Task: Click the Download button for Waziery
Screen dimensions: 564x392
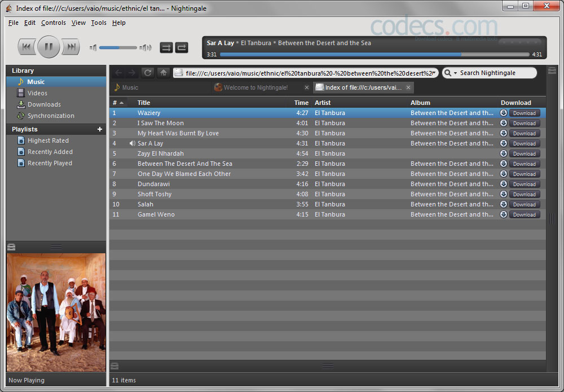Action: point(525,113)
